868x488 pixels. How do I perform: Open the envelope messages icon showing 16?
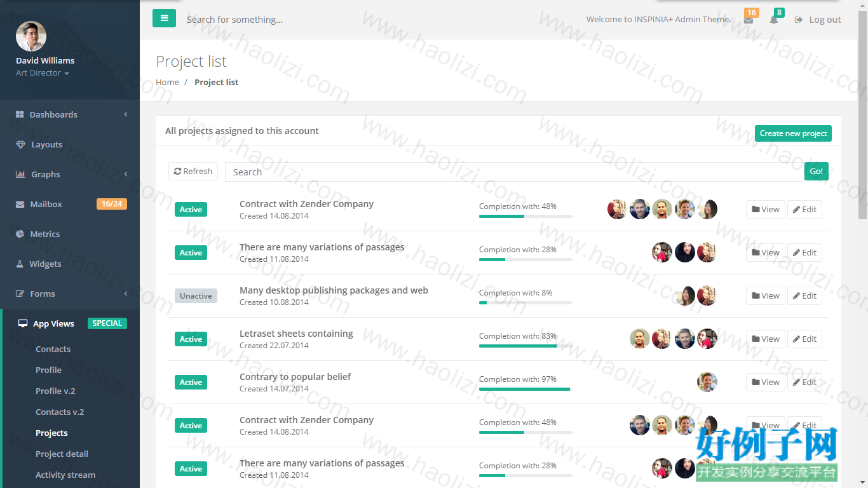pyautogui.click(x=749, y=20)
